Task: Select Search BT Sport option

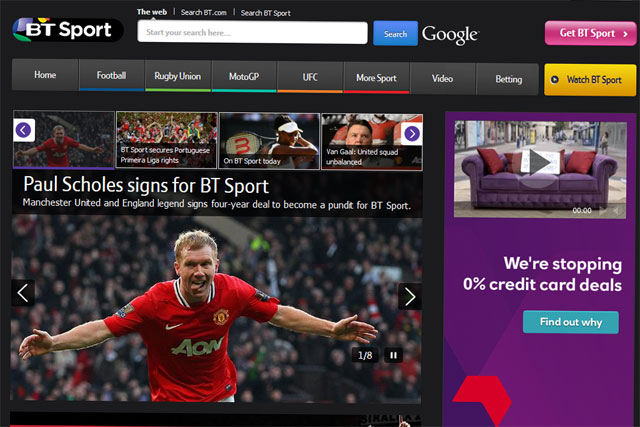Action: (265, 13)
